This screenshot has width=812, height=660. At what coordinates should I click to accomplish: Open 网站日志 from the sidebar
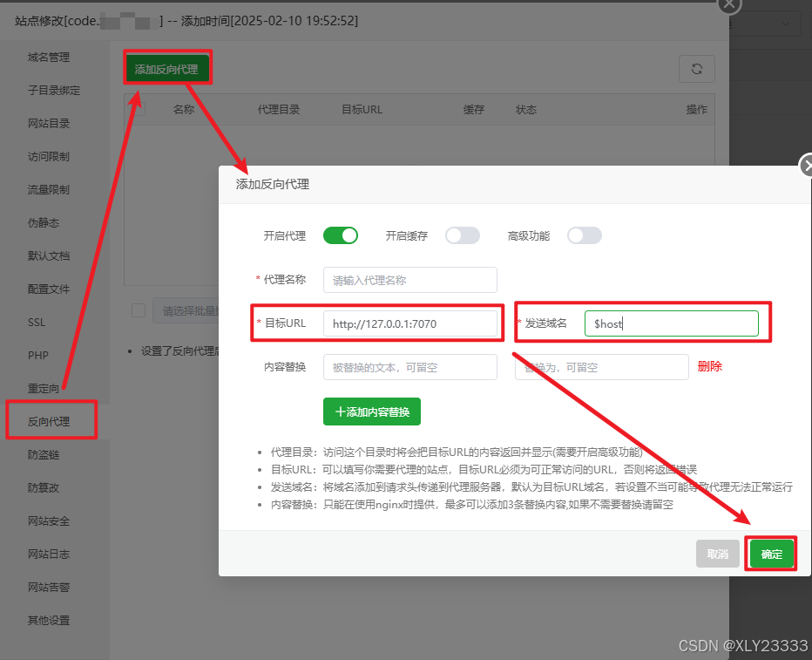tap(50, 554)
